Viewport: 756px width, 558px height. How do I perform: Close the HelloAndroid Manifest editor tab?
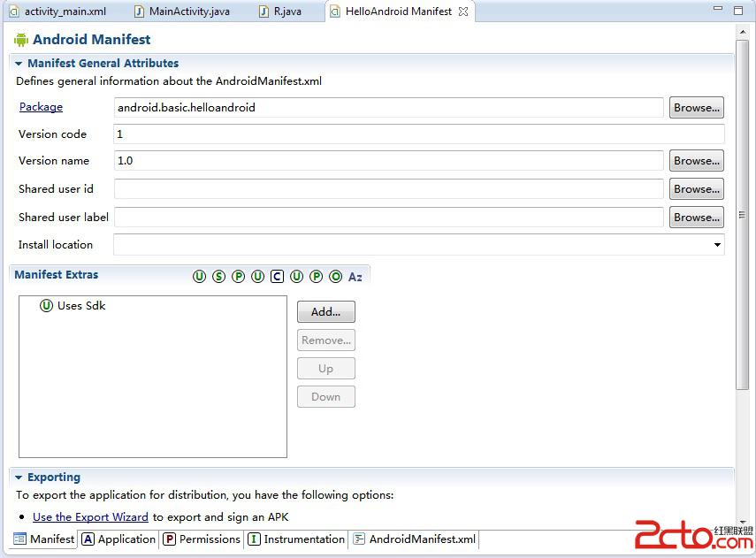click(x=463, y=11)
